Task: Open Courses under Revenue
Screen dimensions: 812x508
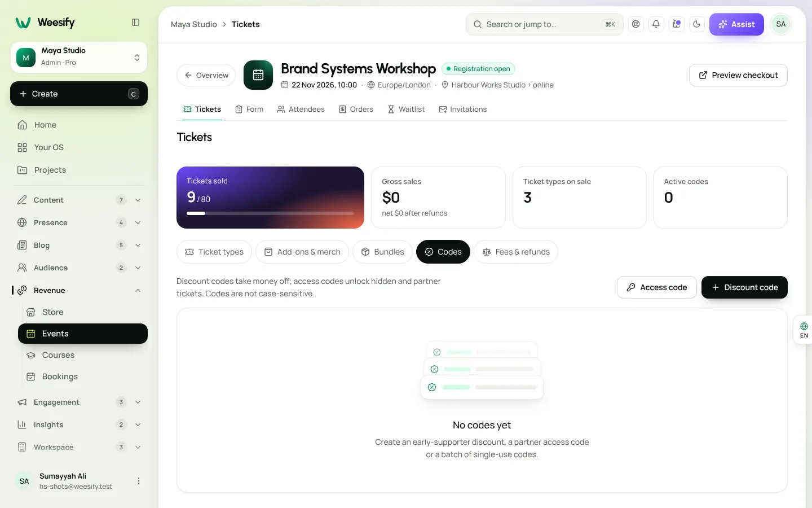Action: click(x=83, y=355)
